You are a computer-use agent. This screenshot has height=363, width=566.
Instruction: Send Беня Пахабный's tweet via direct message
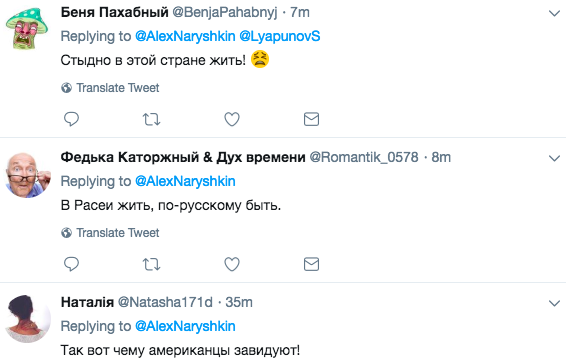311,119
